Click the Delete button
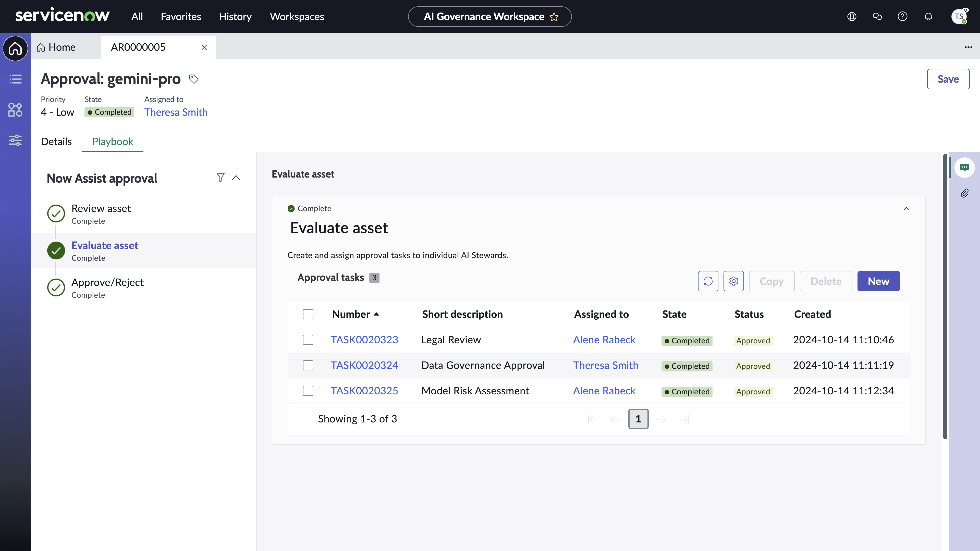 click(x=826, y=281)
